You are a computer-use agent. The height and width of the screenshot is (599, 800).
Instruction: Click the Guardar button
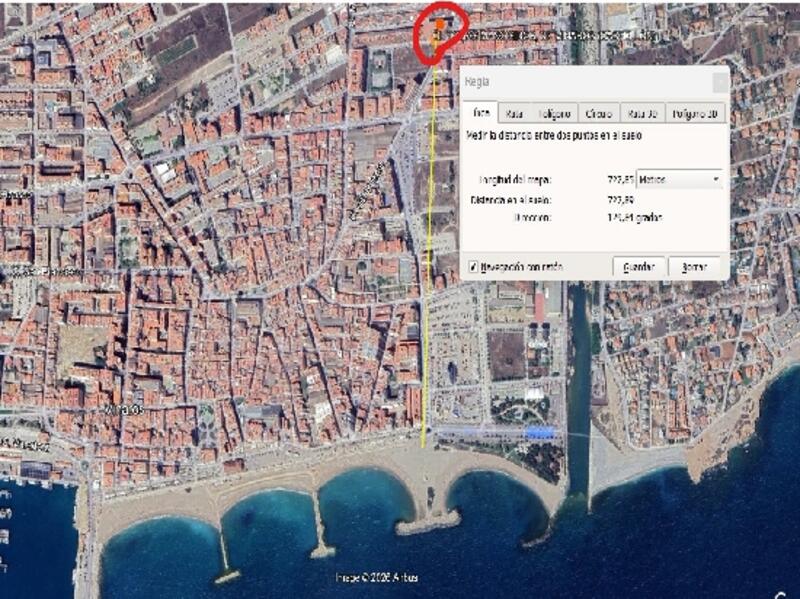(642, 264)
